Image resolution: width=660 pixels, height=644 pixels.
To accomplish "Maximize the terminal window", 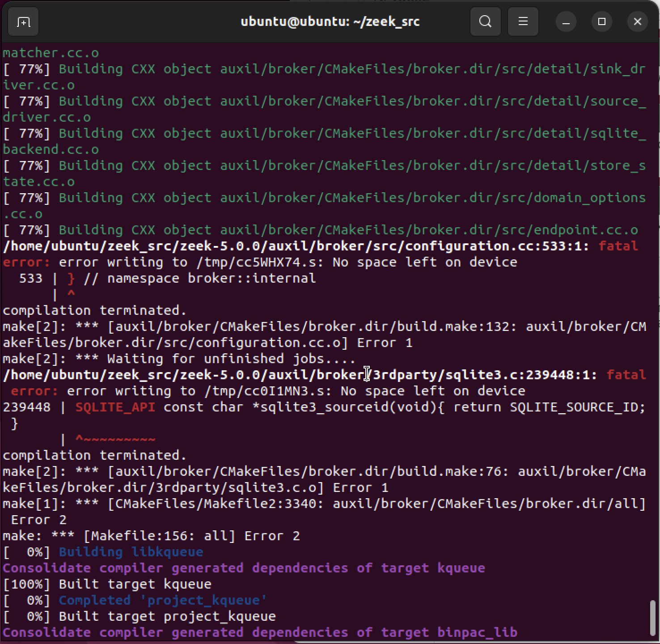I will coord(602,21).
